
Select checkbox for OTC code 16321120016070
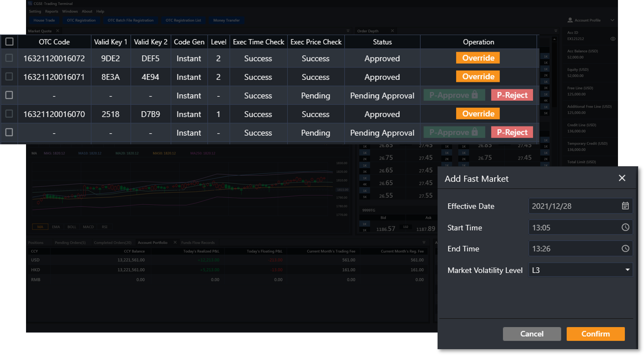pos(9,114)
